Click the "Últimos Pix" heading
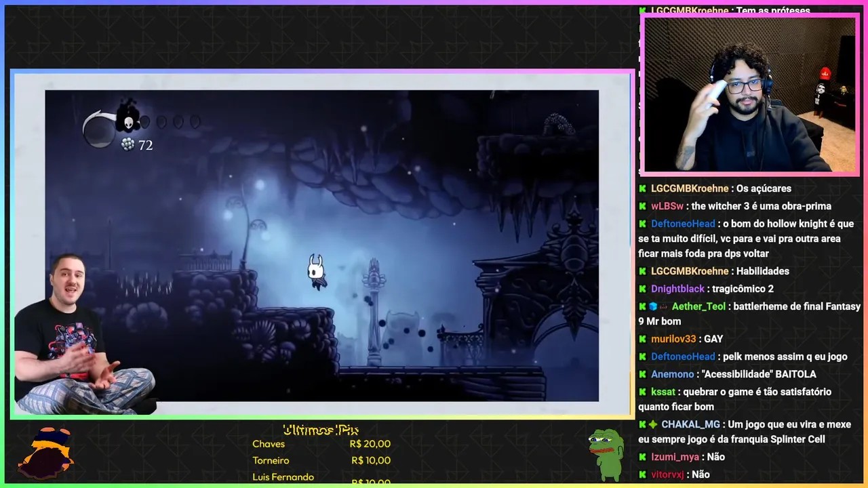The image size is (868, 488). [x=321, y=430]
